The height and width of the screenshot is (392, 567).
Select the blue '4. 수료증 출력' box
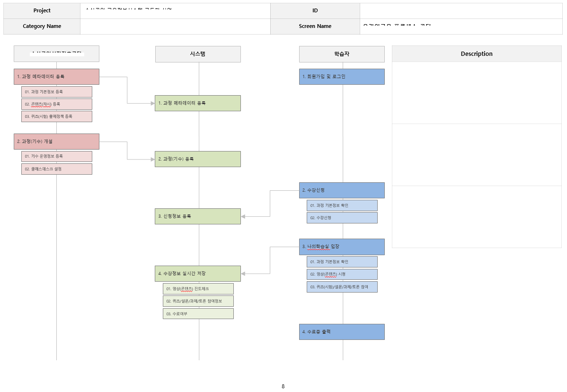[342, 332]
